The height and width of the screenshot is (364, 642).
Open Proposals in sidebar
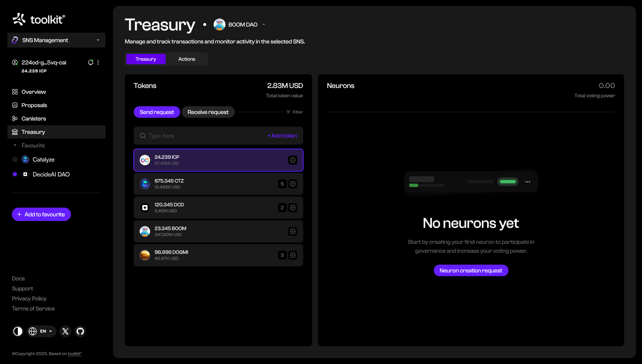pyautogui.click(x=56, y=105)
